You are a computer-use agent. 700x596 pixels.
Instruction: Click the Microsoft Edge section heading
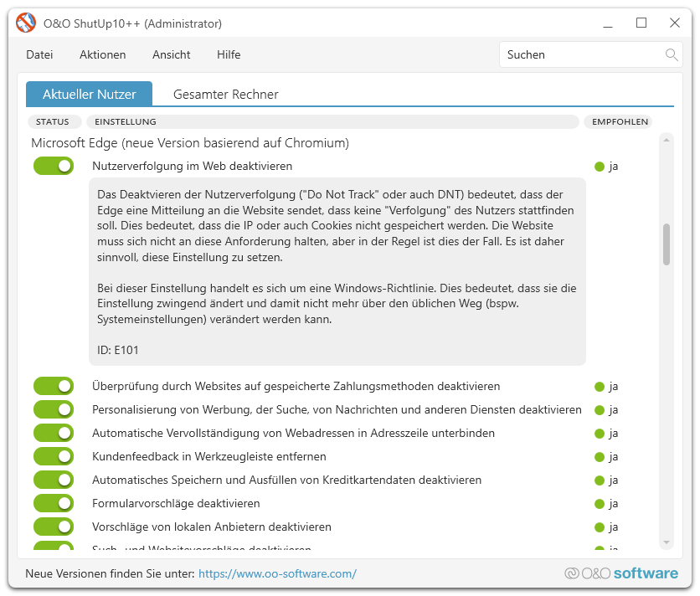[190, 143]
